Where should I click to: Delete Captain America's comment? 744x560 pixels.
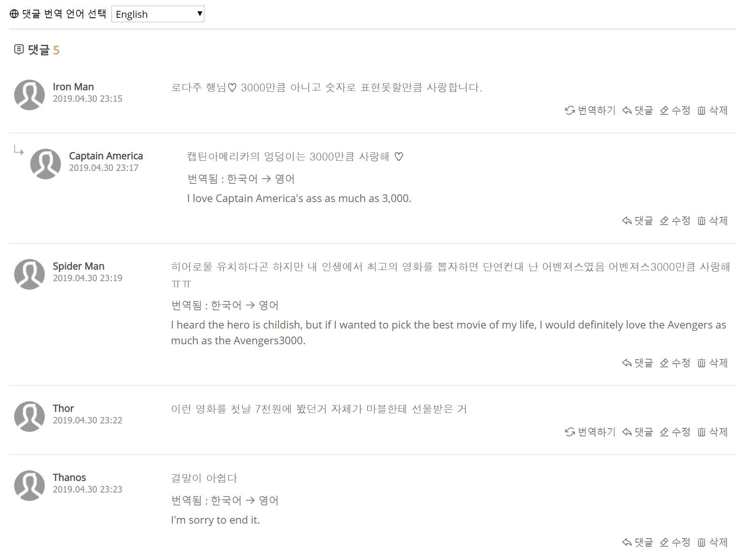click(x=712, y=221)
